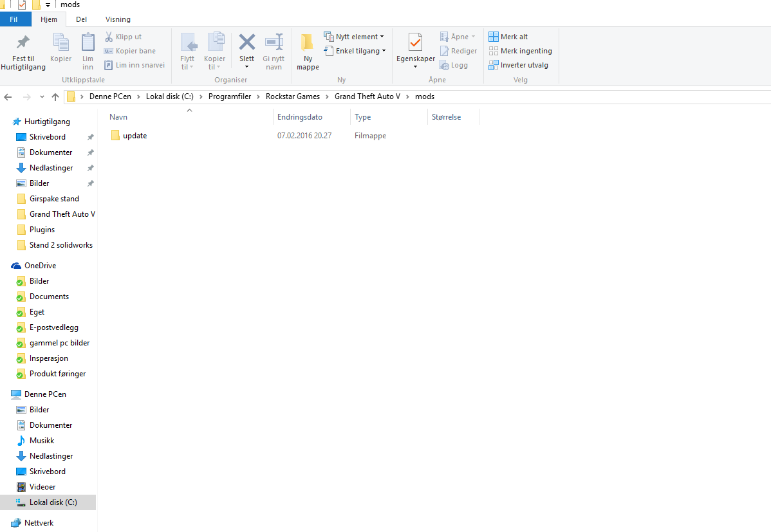Select Lokal disk (C:) drive in sidebar

click(48, 502)
